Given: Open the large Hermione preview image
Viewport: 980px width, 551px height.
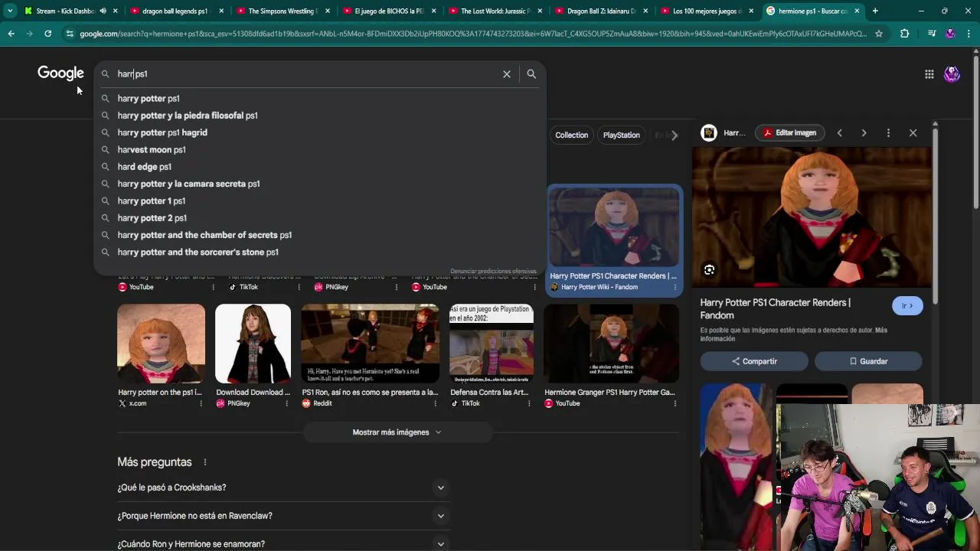Looking at the screenshot, I should [812, 217].
